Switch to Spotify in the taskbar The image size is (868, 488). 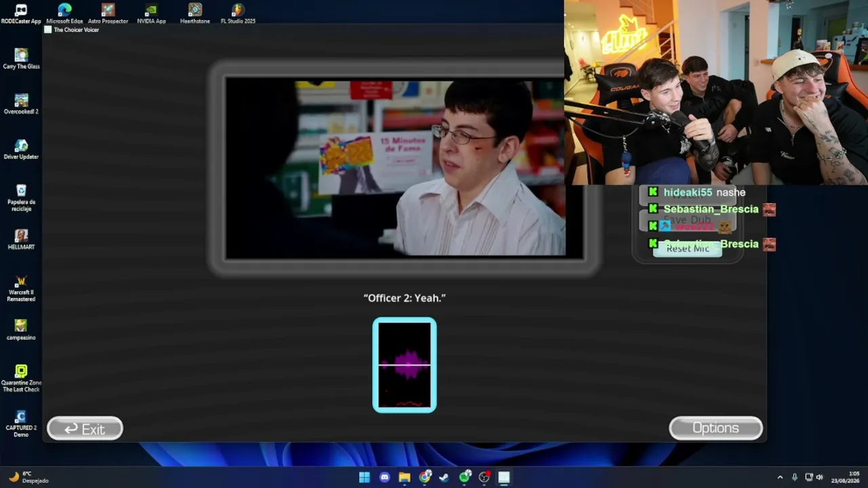pos(465,477)
